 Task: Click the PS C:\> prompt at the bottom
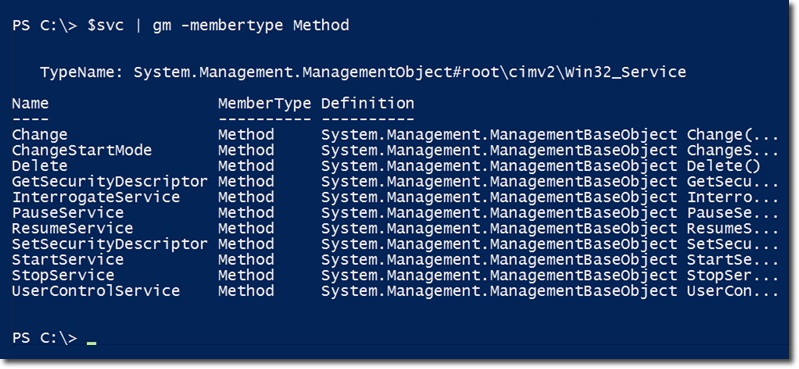point(44,337)
